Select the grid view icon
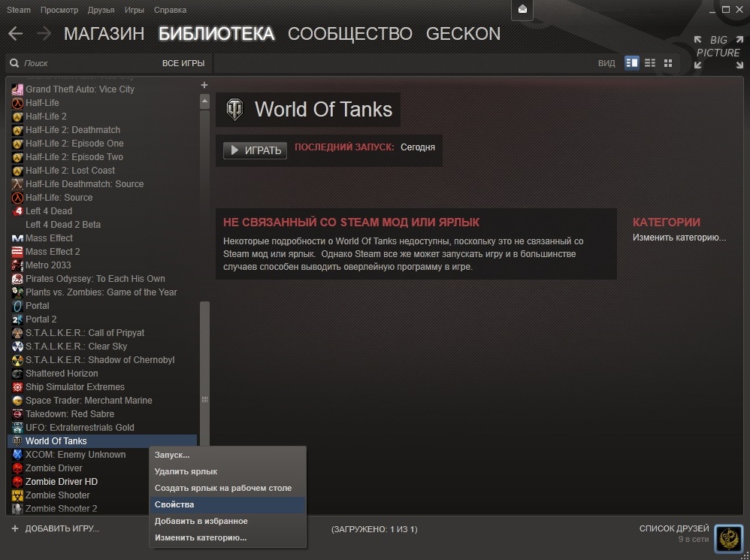750x560 pixels. (x=668, y=63)
